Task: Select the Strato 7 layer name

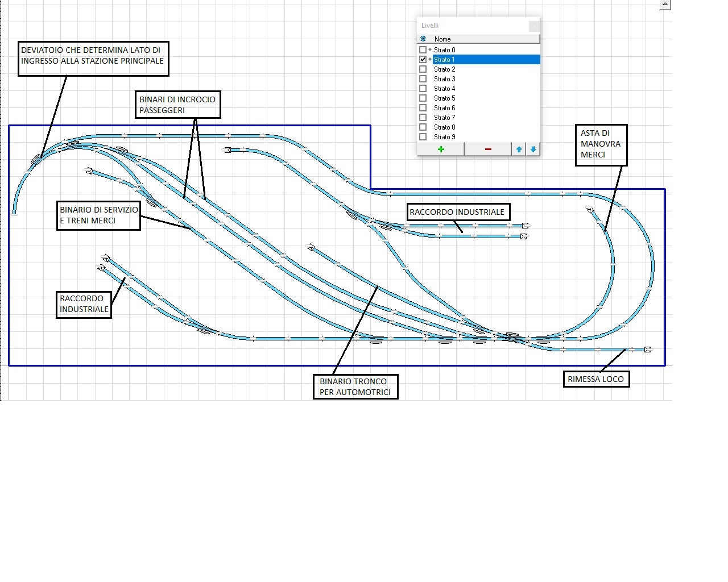Action: pos(445,118)
